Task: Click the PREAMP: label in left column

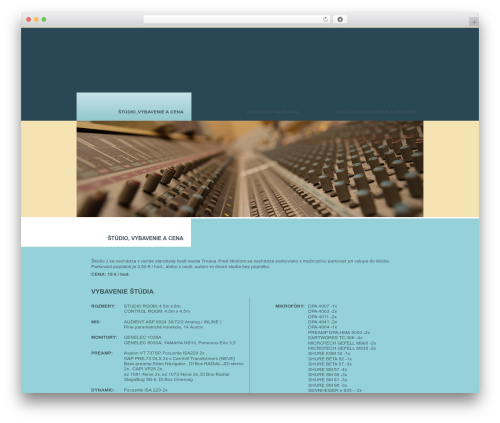Action: pyautogui.click(x=102, y=353)
